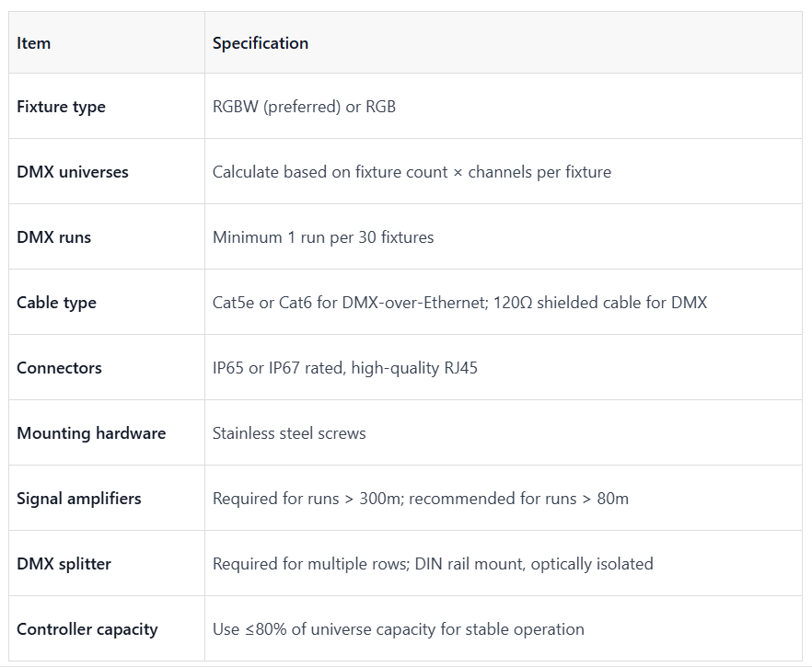The image size is (812, 667).
Task: Select the DMX runs row label
Action: coord(53,237)
